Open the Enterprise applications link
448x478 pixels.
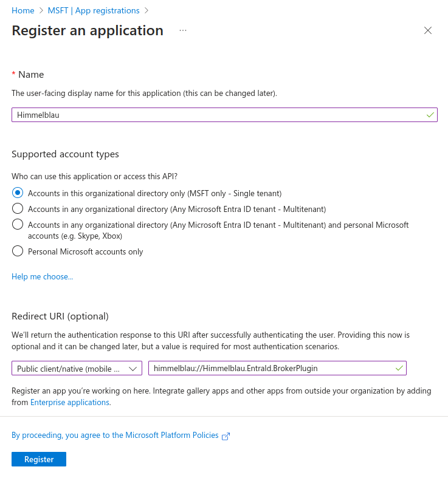coord(70,403)
